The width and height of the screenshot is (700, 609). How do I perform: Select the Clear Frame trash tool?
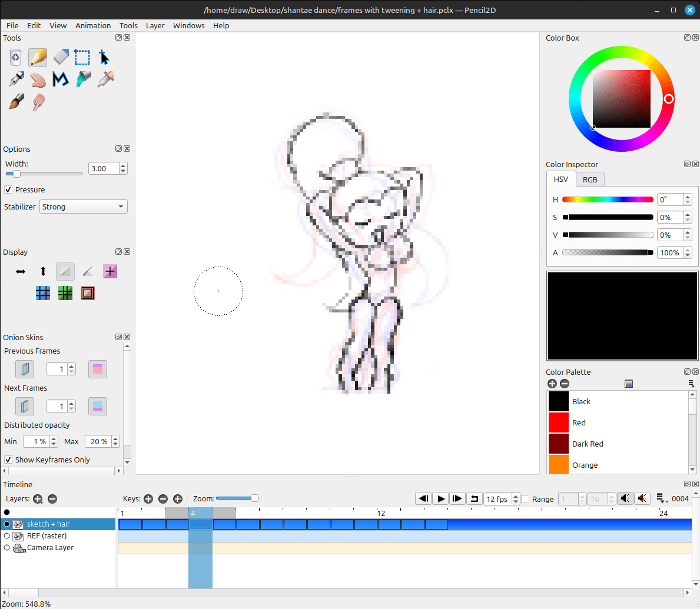pyautogui.click(x=16, y=58)
